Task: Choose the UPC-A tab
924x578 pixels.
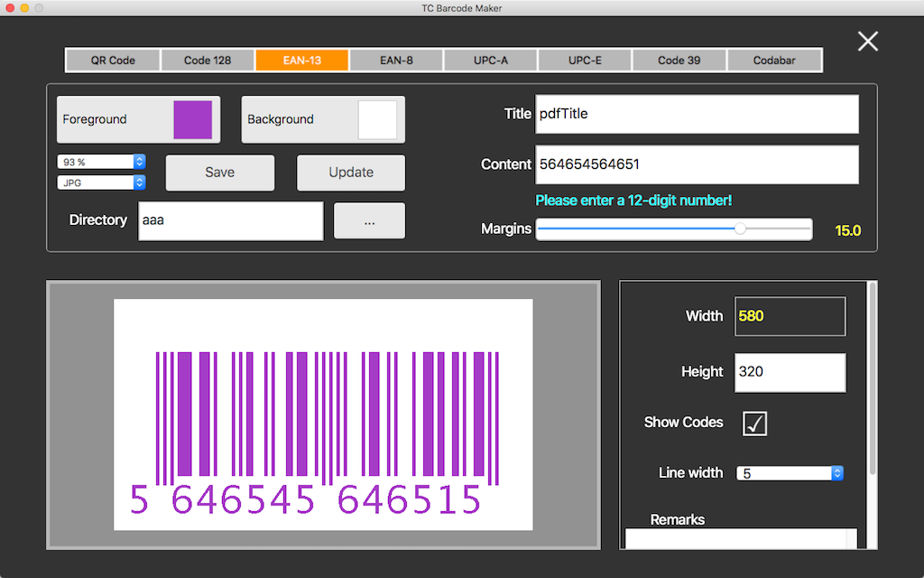Action: pyautogui.click(x=490, y=61)
